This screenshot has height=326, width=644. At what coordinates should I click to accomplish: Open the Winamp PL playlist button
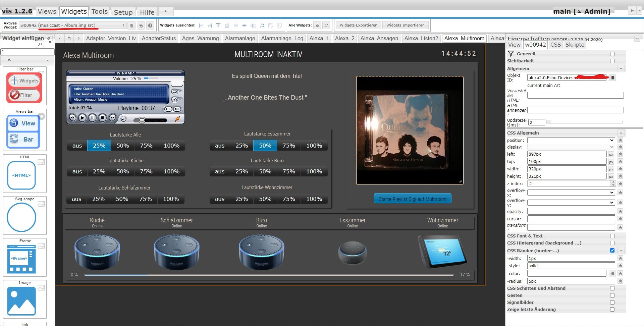(168, 109)
